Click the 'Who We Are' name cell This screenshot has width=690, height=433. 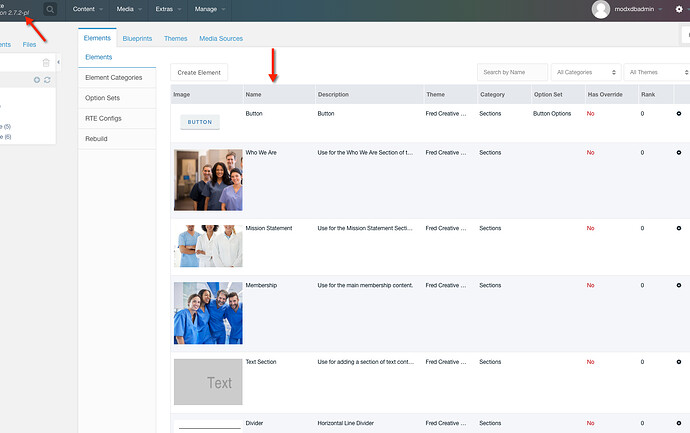(261, 153)
